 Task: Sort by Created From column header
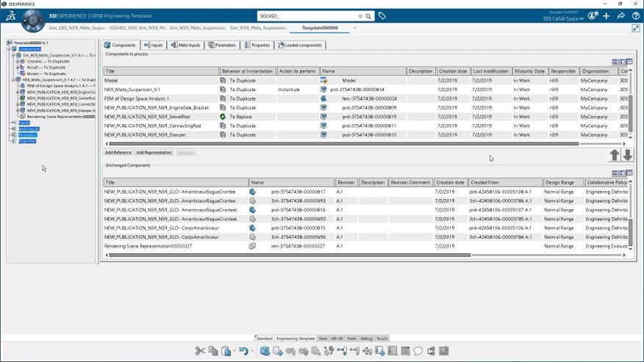point(505,182)
